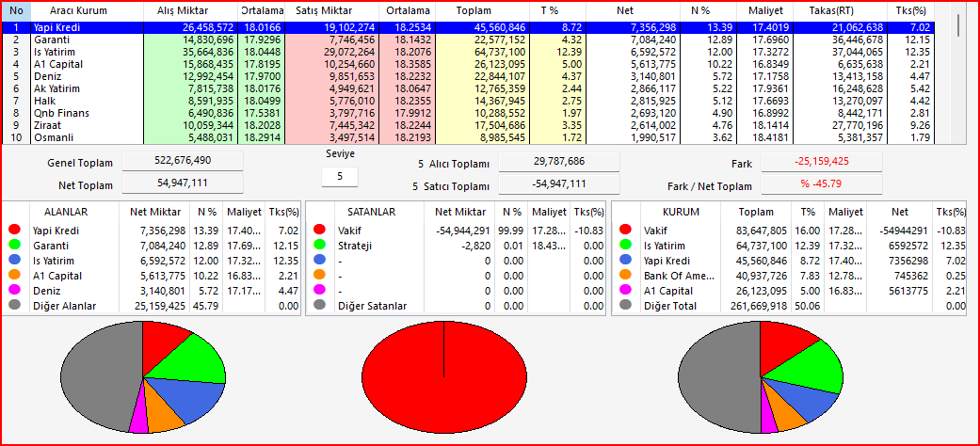
Task: Click the 5 Alıcı Toplamı value 29,787,686
Action: [559, 162]
